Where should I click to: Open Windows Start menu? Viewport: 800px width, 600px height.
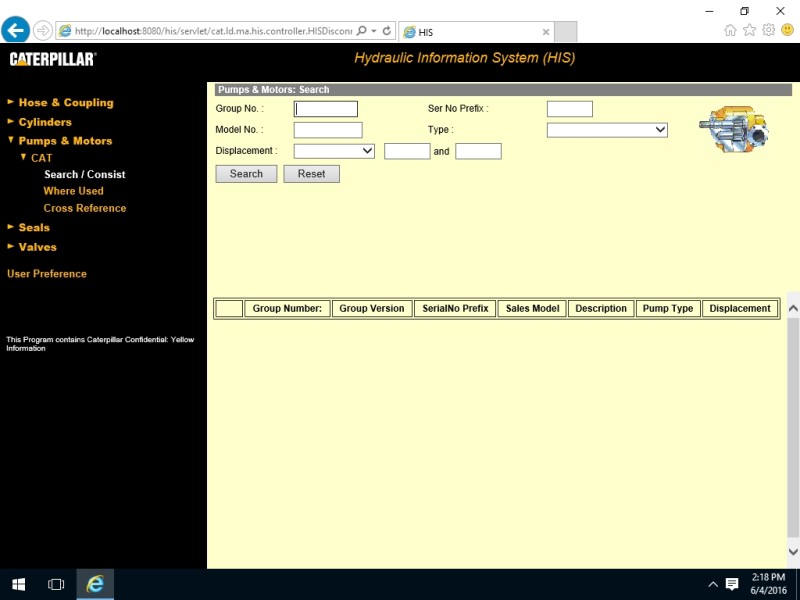point(18,584)
